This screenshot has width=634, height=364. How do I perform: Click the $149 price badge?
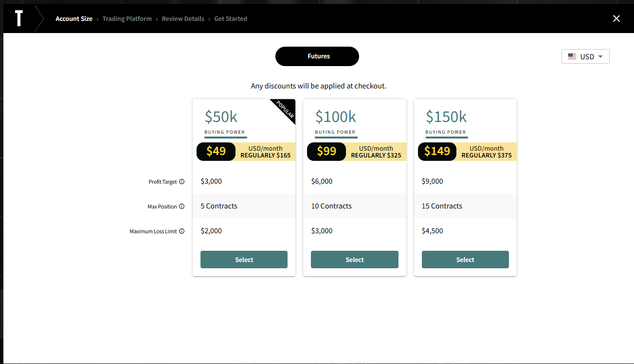pyautogui.click(x=437, y=151)
